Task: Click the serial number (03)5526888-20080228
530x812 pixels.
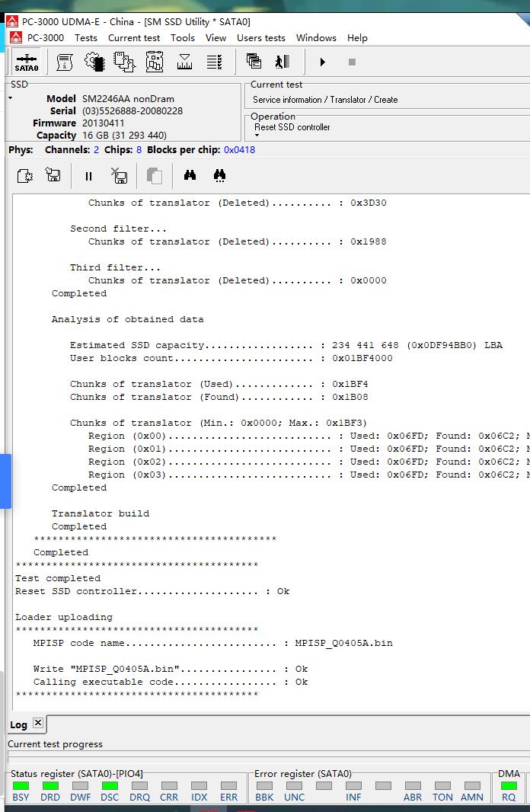Action: (132, 110)
